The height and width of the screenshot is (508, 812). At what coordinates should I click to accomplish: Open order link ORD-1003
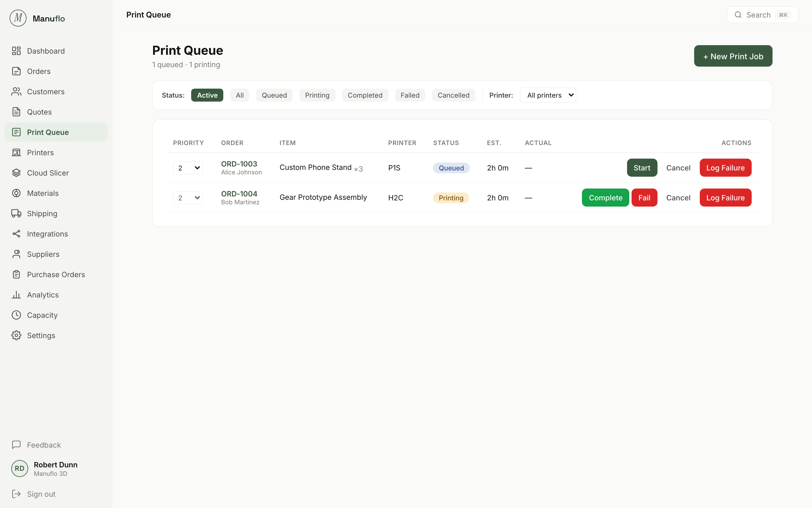pyautogui.click(x=239, y=164)
